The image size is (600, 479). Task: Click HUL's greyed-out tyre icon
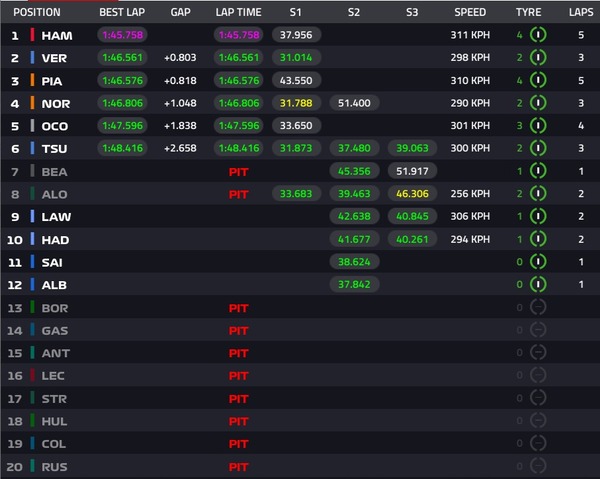click(x=538, y=420)
